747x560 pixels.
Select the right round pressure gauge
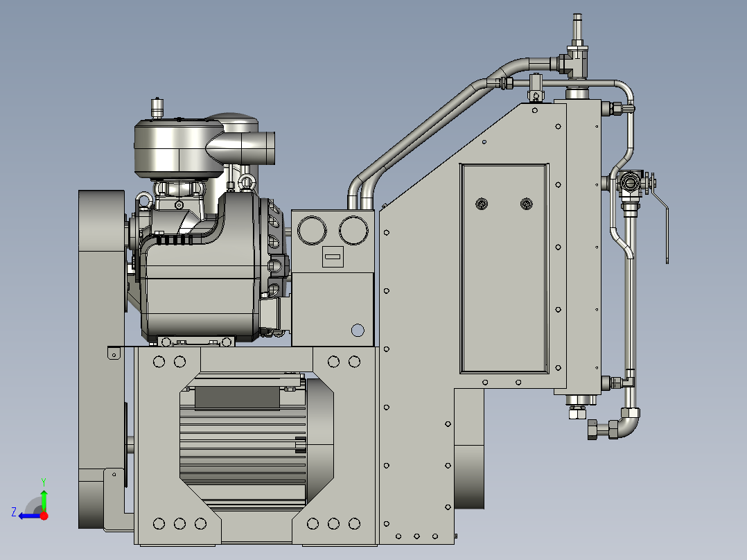353,230
